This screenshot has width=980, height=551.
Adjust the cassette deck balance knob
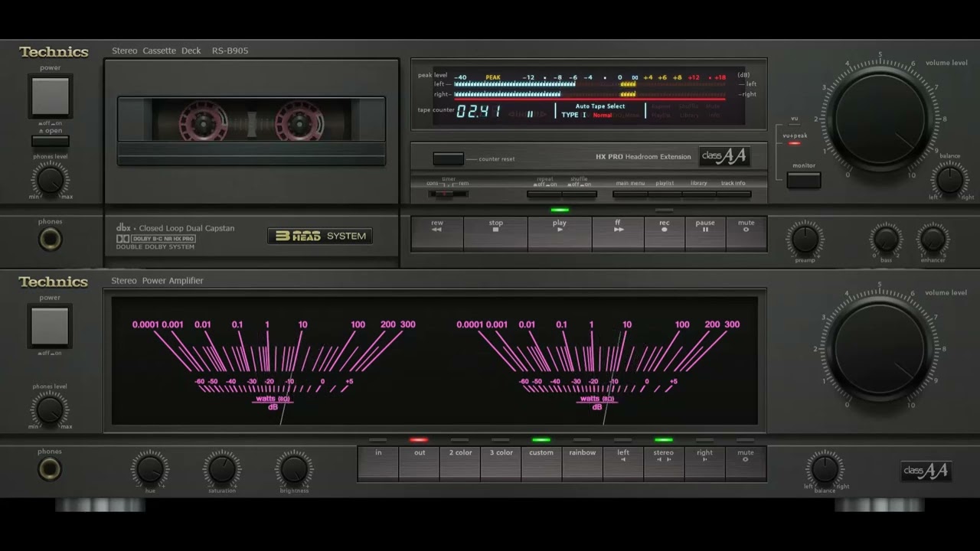[x=950, y=180]
